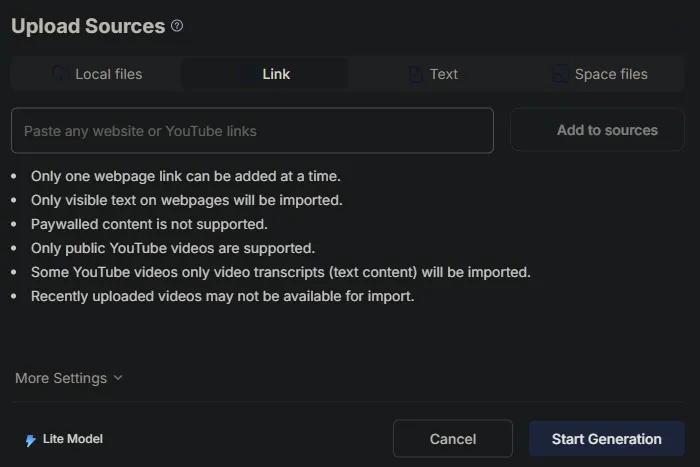Click the icon in the Local files tab
This screenshot has height=467, width=700.
(x=60, y=74)
